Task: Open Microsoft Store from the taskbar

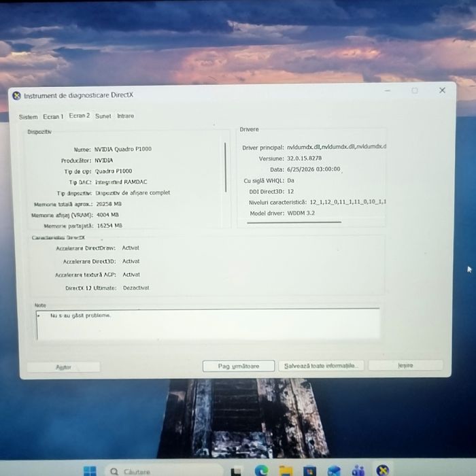Action: (309, 471)
